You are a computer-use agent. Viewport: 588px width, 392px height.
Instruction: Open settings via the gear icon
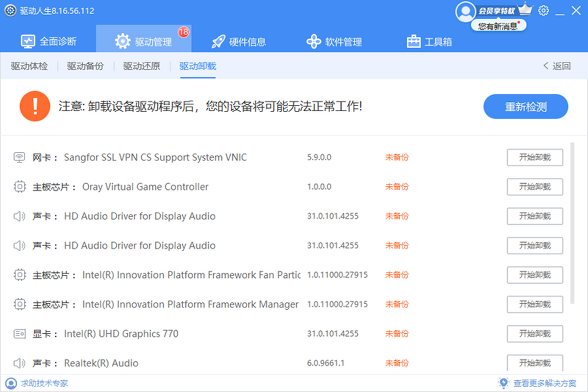click(543, 10)
